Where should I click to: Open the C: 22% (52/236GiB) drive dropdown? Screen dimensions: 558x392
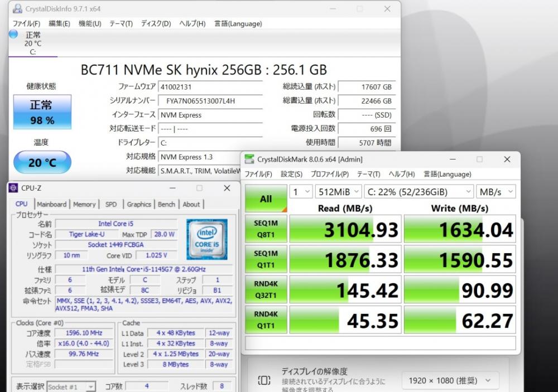click(419, 192)
